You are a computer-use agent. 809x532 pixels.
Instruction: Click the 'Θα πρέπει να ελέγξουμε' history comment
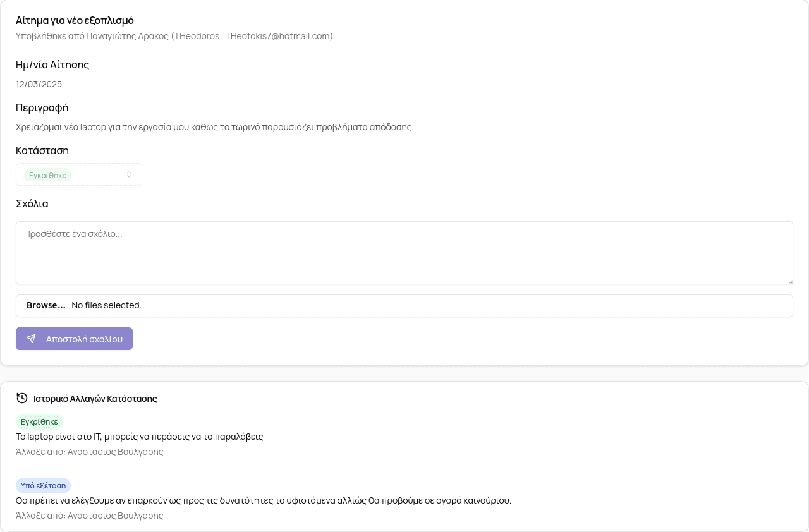pyautogui.click(x=263, y=500)
